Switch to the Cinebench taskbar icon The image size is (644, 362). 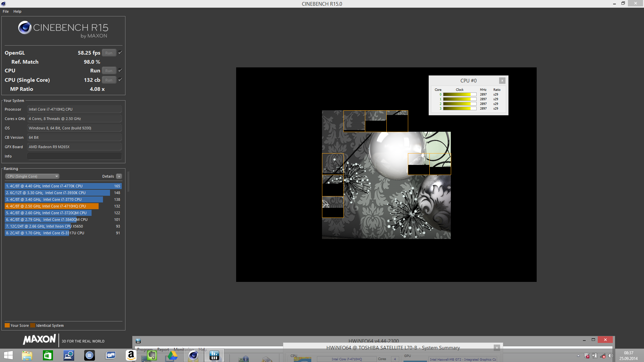click(x=193, y=355)
